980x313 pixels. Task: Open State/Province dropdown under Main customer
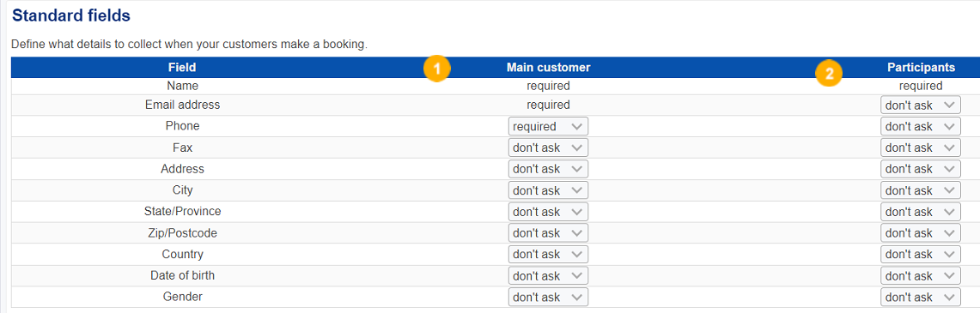click(x=548, y=212)
